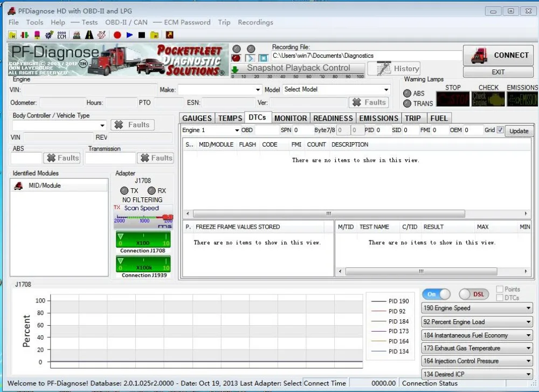Start recording with the red circle toolbar icon
The width and height of the screenshot is (539, 392).
point(117,35)
